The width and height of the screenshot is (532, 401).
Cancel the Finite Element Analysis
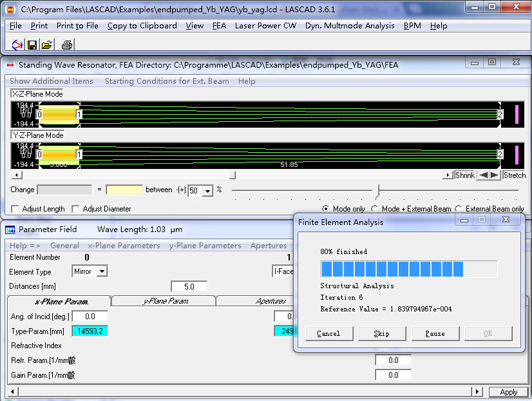pos(329,334)
